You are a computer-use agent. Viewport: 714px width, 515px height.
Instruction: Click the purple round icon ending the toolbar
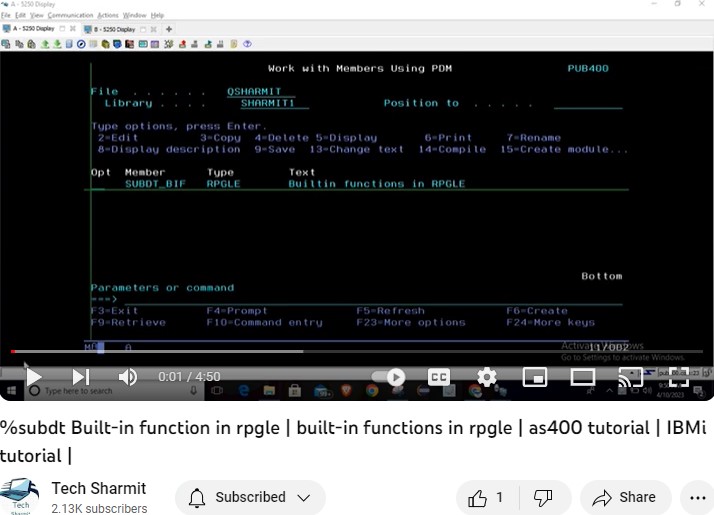(x=247, y=44)
